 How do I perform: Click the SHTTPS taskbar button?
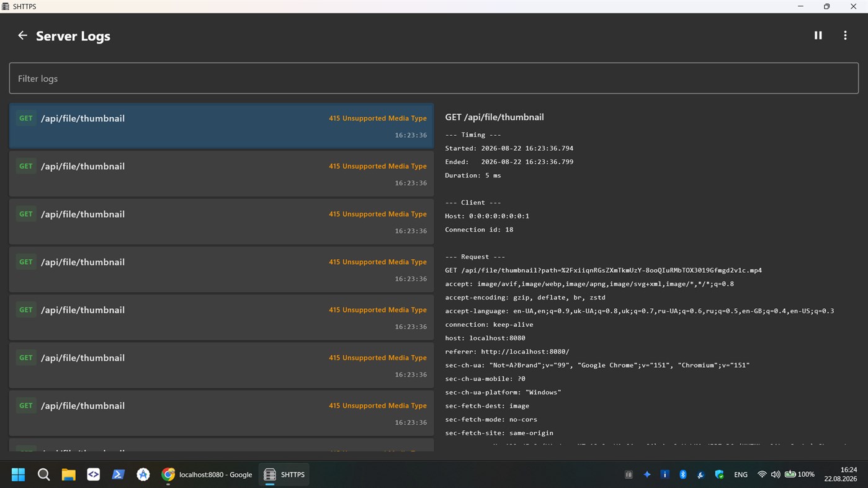point(284,474)
